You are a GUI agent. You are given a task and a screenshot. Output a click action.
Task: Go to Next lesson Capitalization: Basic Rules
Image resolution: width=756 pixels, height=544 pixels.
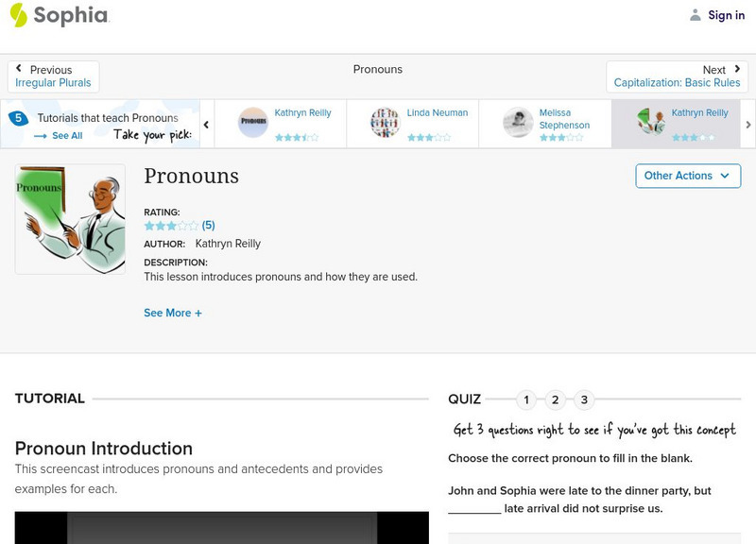click(x=677, y=76)
